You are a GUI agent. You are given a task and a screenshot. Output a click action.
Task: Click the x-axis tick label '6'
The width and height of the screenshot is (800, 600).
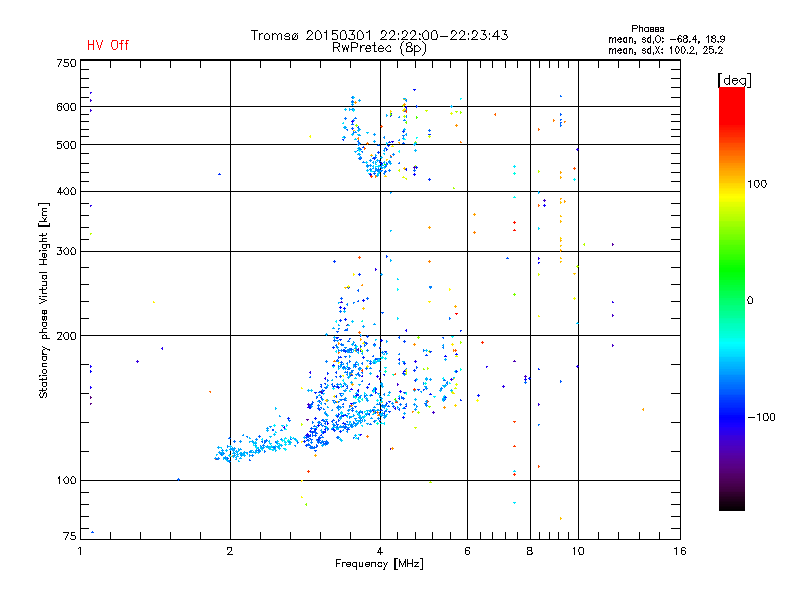(467, 551)
